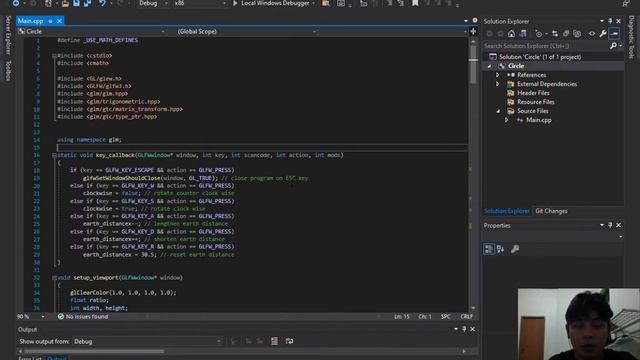This screenshot has height=360, width=640.
Task: Click in blank code line 15
Action: coord(261,147)
